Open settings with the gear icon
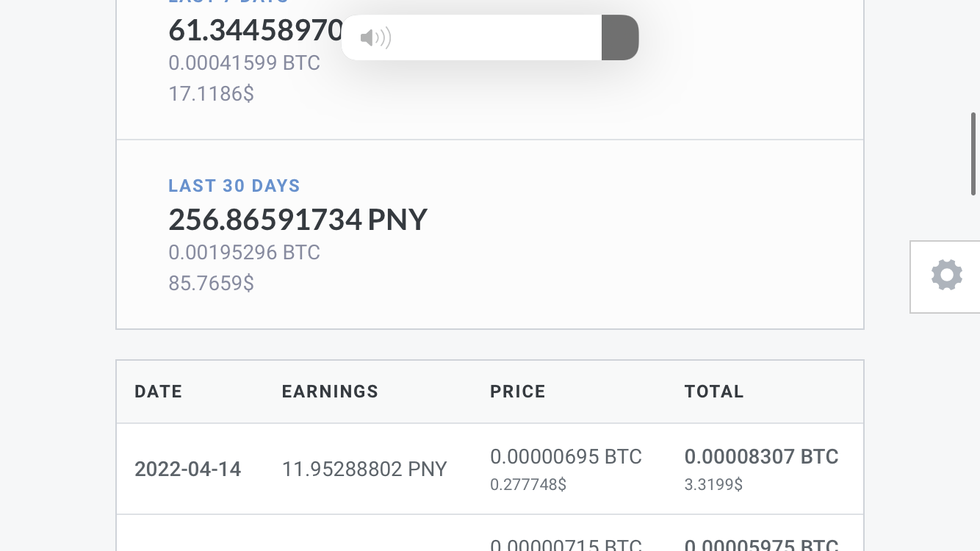 click(946, 275)
